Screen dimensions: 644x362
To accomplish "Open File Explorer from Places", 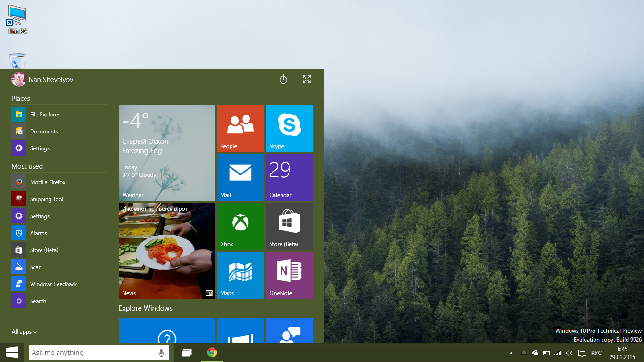I will (x=59, y=114).
